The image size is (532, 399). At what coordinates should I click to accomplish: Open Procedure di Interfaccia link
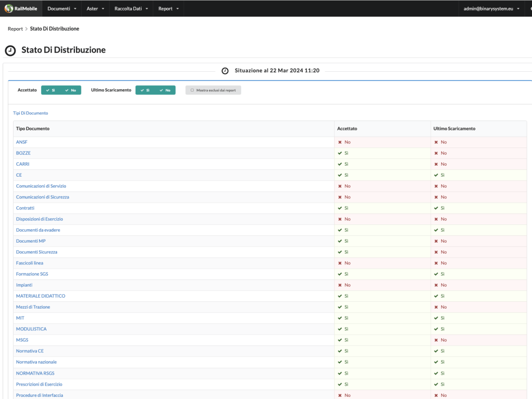39,395
